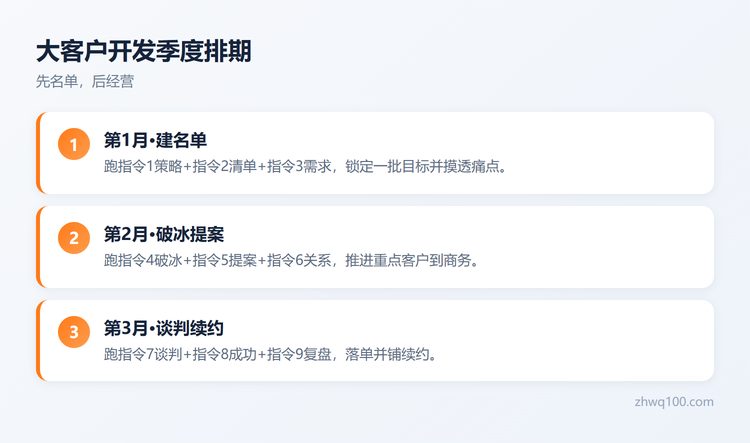The height and width of the screenshot is (443, 750).
Task: Click the orange number 2 circle badge
Action: (74, 238)
